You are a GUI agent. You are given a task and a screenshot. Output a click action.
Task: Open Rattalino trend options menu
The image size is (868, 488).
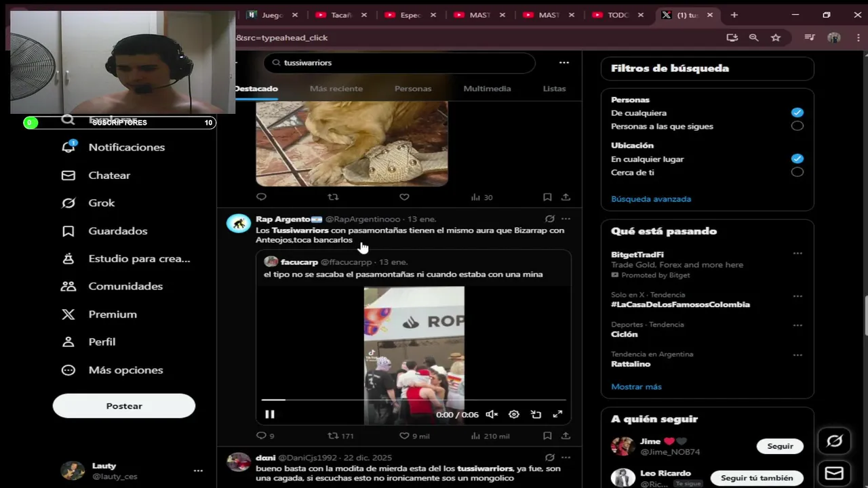[x=797, y=355]
